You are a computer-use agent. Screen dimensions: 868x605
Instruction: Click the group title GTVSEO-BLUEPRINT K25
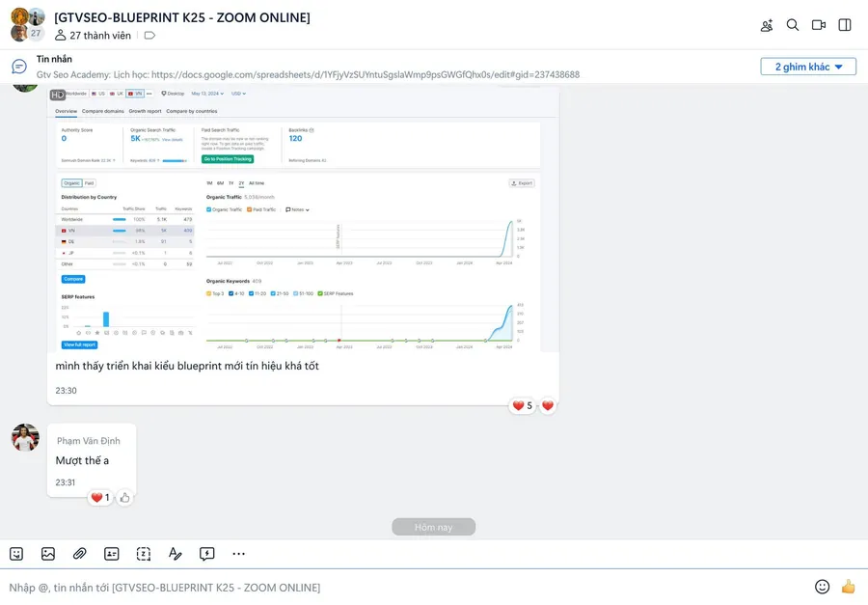[x=182, y=17]
